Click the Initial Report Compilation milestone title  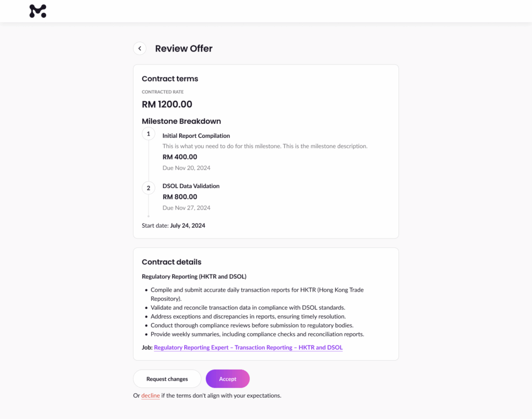click(196, 136)
